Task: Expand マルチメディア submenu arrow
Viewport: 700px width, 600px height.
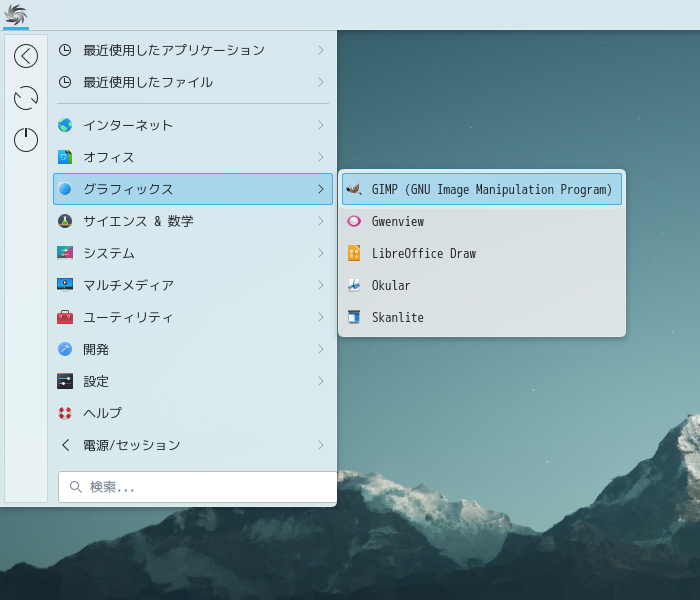Action: click(x=321, y=285)
